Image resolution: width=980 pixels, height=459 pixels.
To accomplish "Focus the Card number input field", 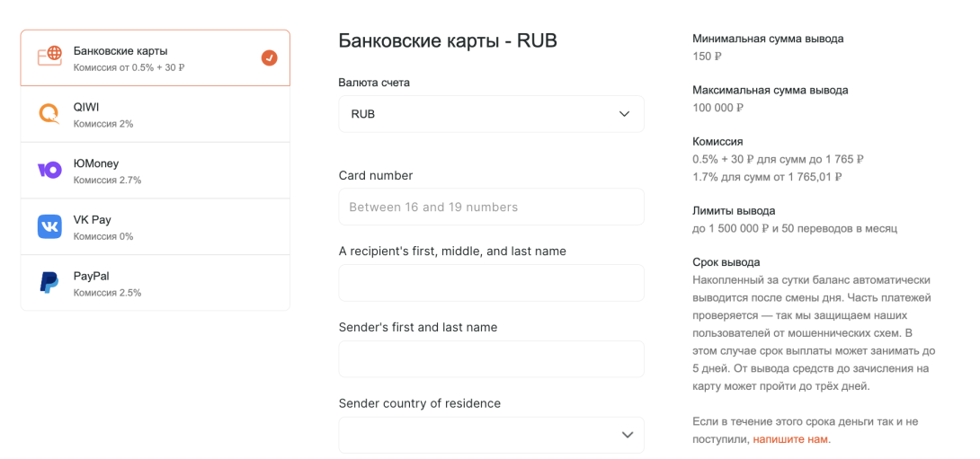I will pyautogui.click(x=491, y=207).
